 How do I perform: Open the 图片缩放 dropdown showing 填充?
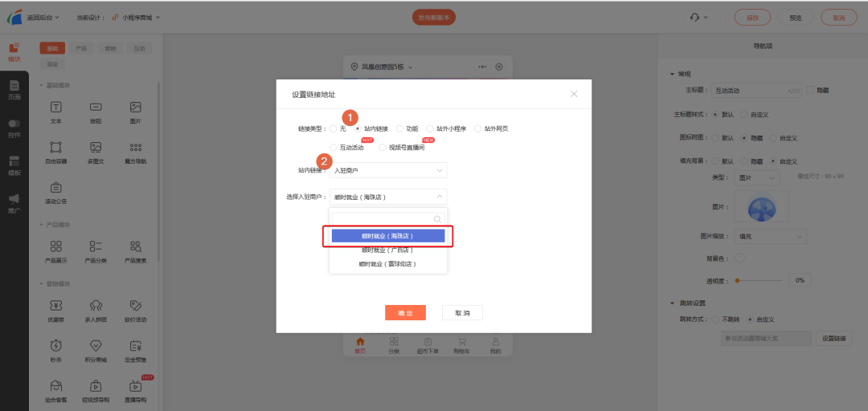770,236
